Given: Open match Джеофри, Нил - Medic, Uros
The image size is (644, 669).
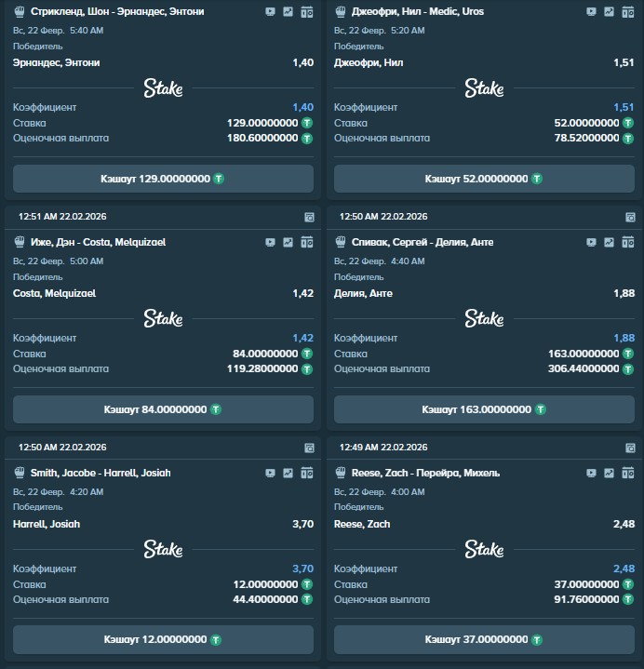Looking at the screenshot, I should click(x=418, y=11).
